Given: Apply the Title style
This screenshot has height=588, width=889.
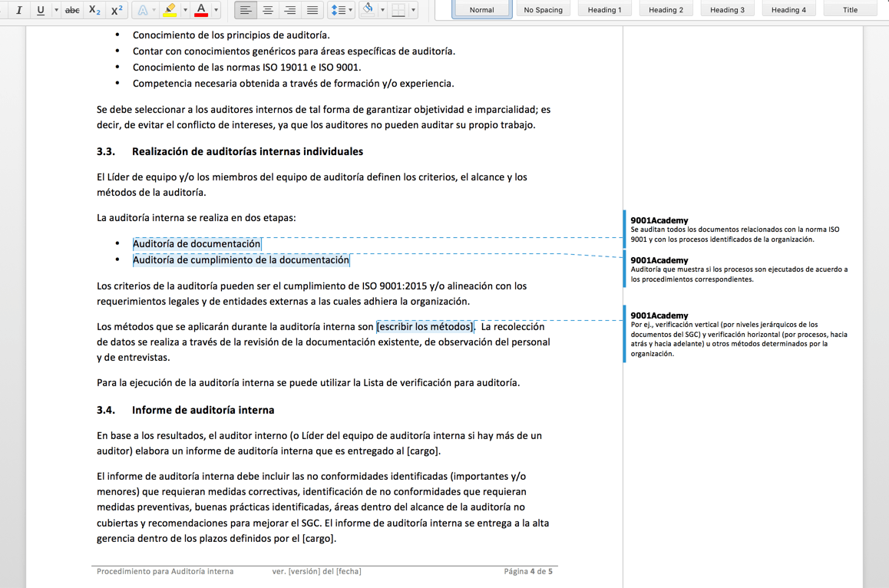Looking at the screenshot, I should tap(850, 10).
